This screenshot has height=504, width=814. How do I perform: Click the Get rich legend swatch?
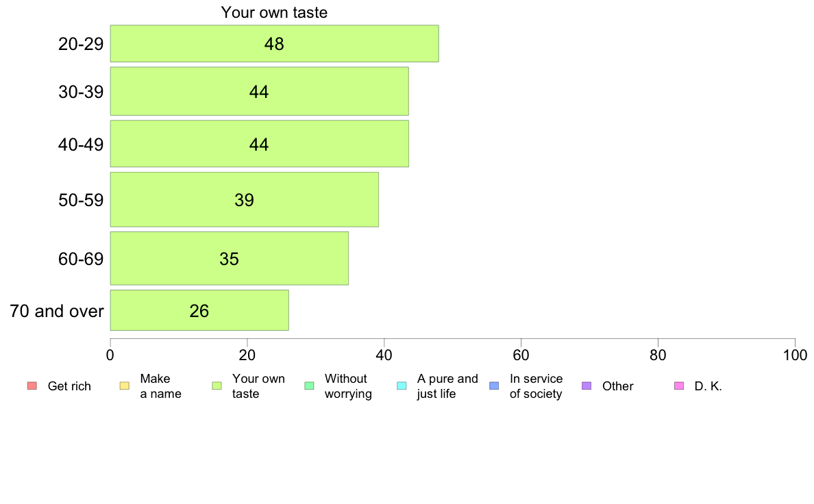point(32,386)
